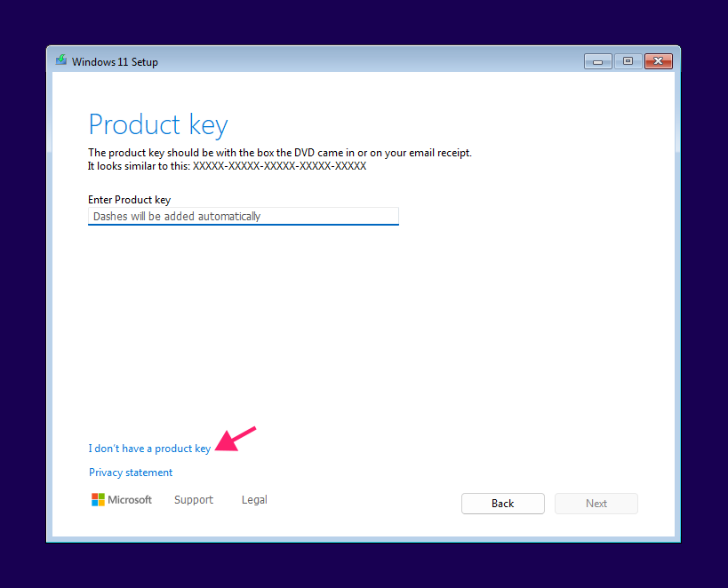Image resolution: width=728 pixels, height=588 pixels.
Task: Click the "Windows 11 Setup" title text
Action: point(115,61)
